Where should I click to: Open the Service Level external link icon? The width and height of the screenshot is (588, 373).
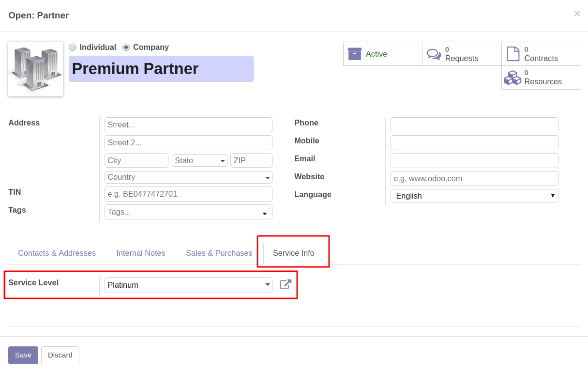click(x=286, y=284)
